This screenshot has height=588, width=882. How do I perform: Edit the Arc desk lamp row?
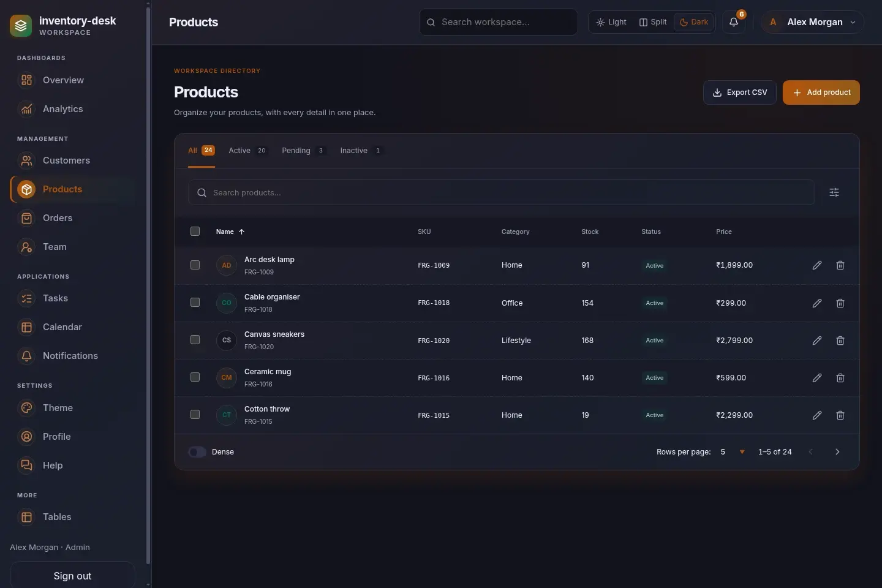point(817,265)
